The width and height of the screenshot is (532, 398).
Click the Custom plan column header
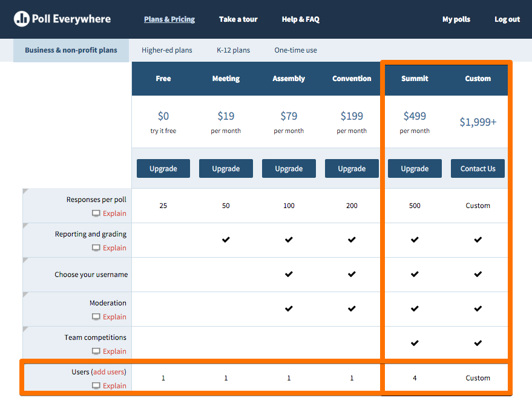(x=478, y=79)
